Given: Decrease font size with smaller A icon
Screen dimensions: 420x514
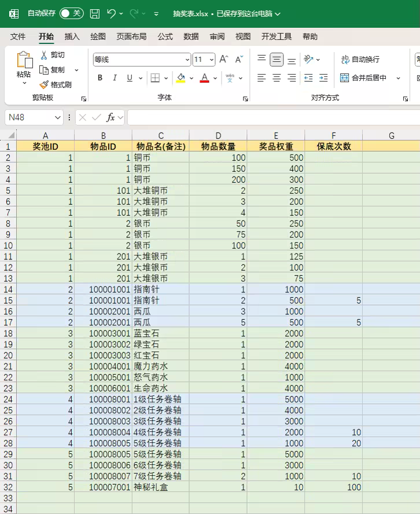Looking at the screenshot, I should (x=239, y=60).
